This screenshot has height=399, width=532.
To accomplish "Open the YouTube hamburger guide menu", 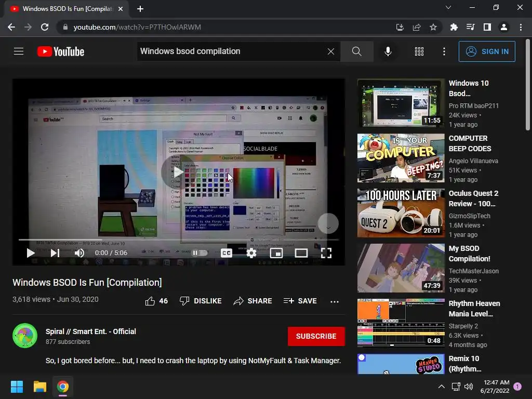I will coord(19,51).
